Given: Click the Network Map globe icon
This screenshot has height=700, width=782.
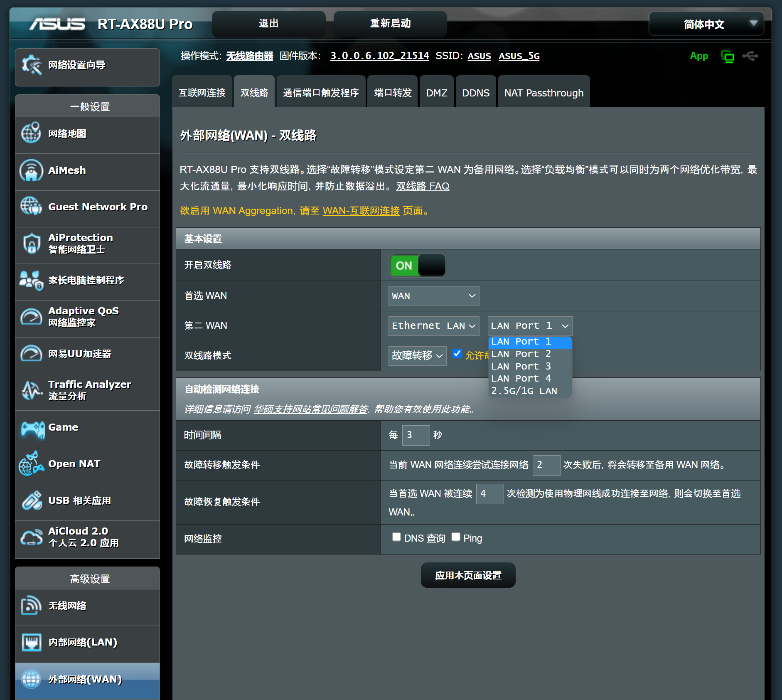Looking at the screenshot, I should tap(31, 133).
